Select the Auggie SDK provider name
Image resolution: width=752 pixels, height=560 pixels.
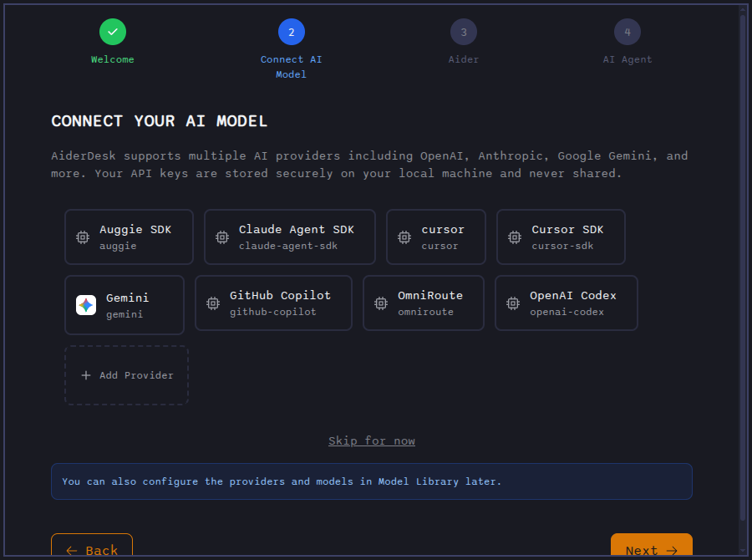point(135,230)
